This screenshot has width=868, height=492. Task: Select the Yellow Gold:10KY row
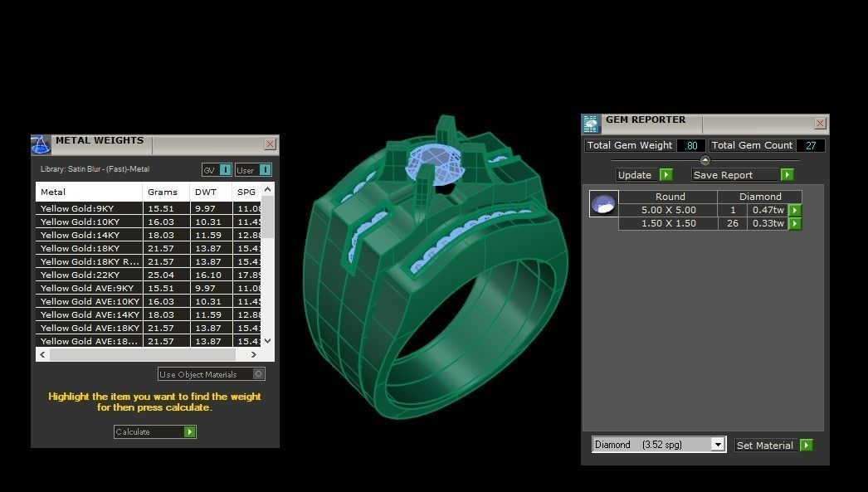(x=149, y=222)
